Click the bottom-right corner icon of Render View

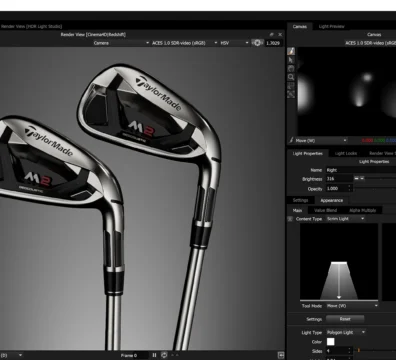pos(281,355)
